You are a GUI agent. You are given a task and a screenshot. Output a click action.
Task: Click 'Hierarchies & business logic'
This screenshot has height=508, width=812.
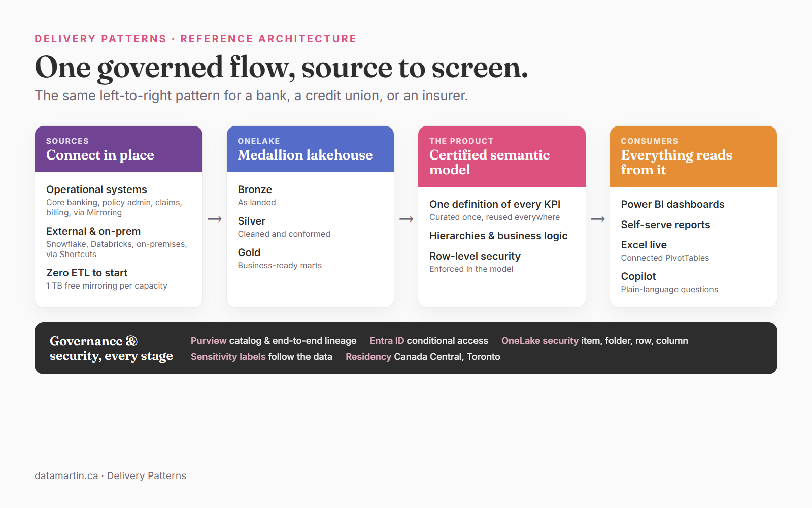point(498,236)
